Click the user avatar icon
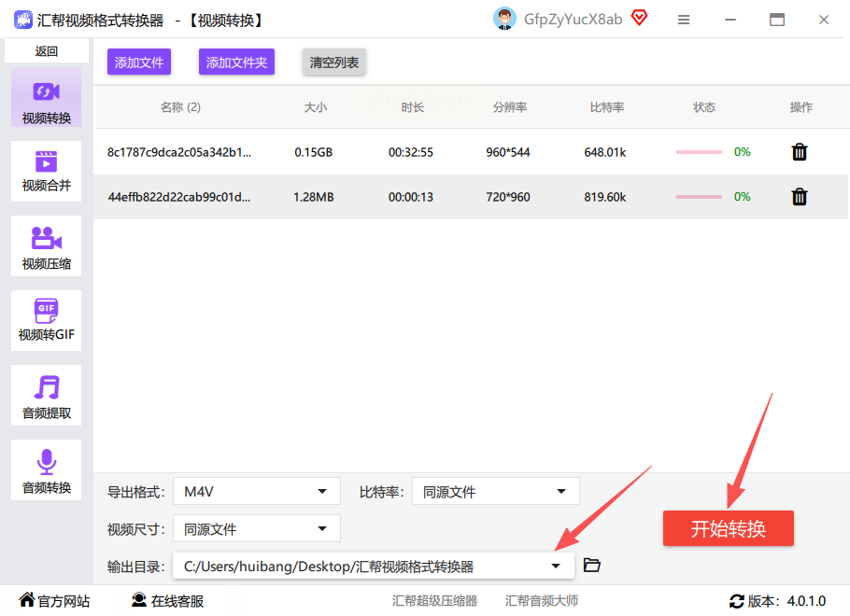Screen dimensions: 850x616 (x=505, y=19)
